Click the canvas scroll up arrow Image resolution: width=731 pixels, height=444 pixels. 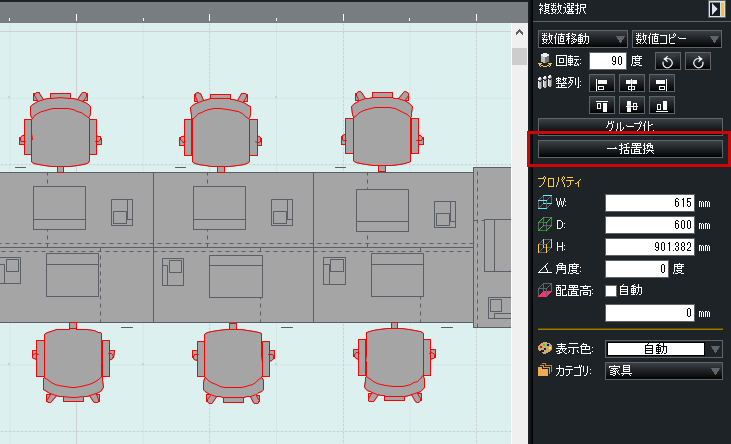(519, 33)
